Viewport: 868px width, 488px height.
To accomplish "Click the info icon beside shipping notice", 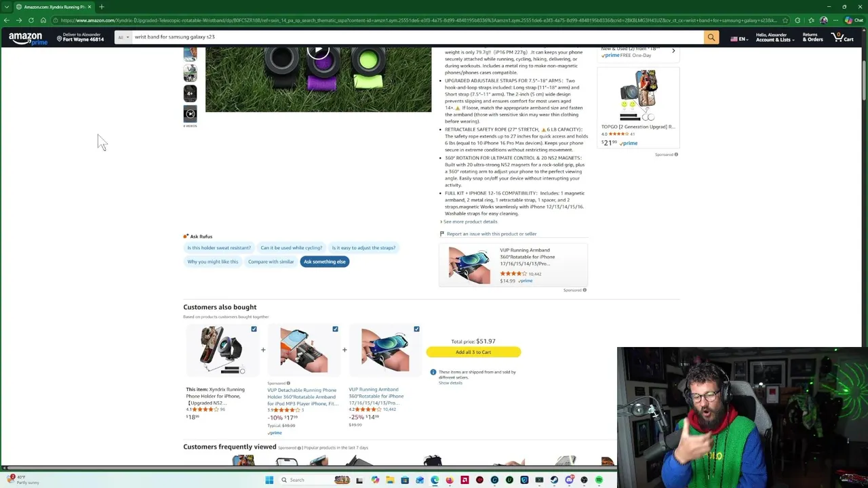I will [433, 372].
